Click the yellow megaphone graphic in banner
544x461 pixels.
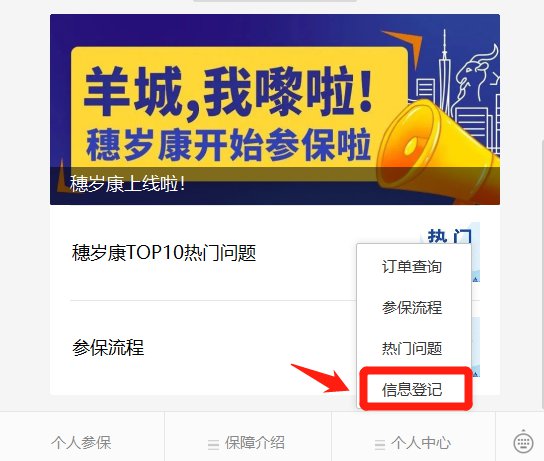point(438,151)
